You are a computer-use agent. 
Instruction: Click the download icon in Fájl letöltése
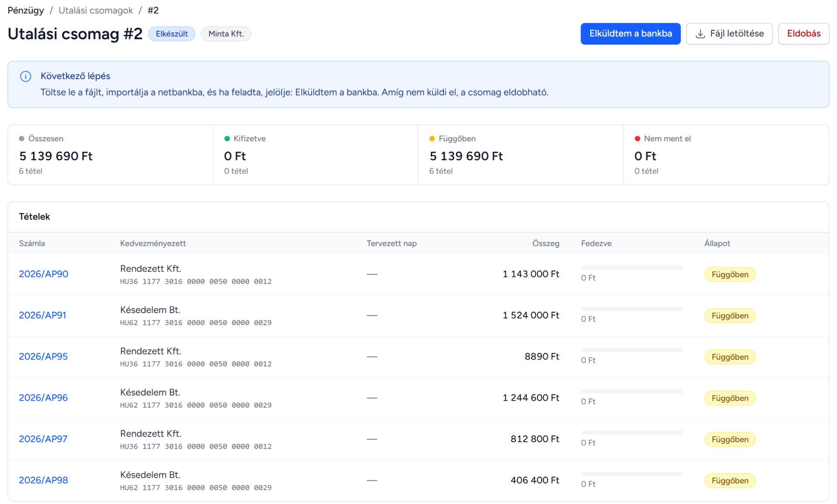point(700,34)
